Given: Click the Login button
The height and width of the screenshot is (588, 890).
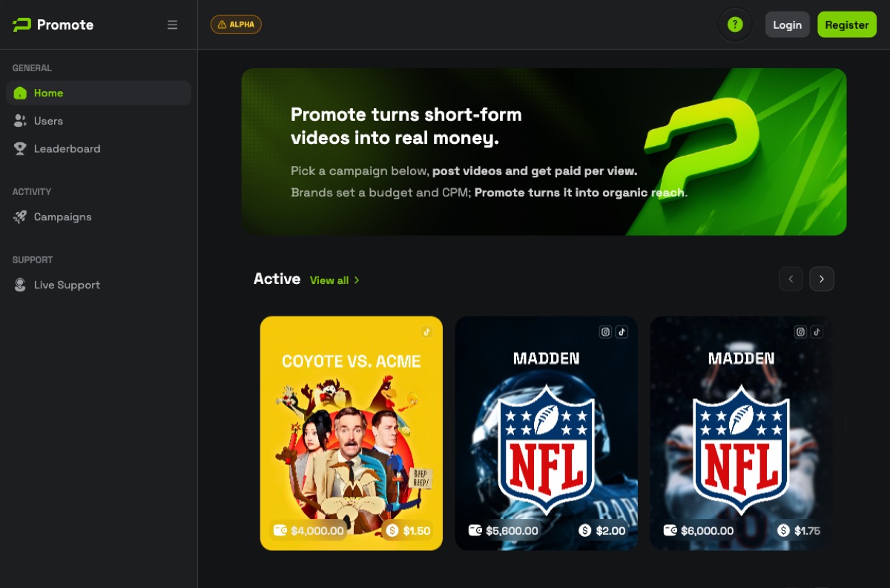Looking at the screenshot, I should click(x=788, y=24).
